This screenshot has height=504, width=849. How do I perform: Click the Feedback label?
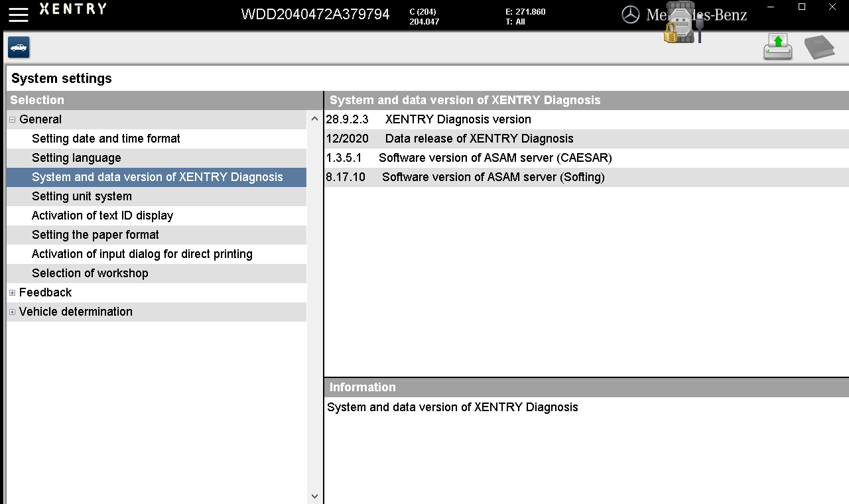pos(45,292)
